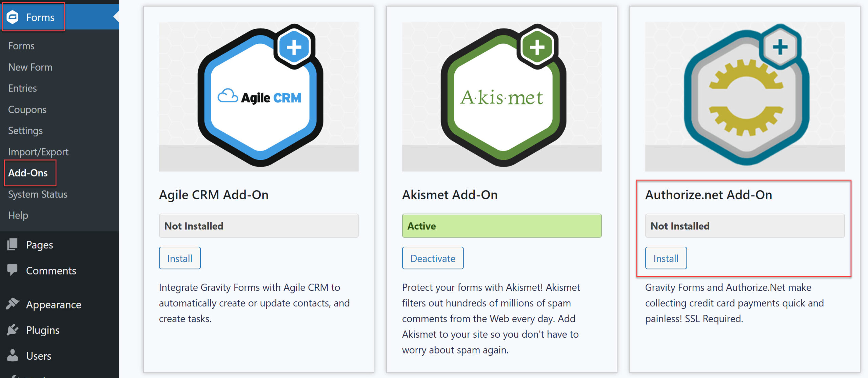
Task: Install the Authorize.net Add-On
Action: tap(666, 258)
